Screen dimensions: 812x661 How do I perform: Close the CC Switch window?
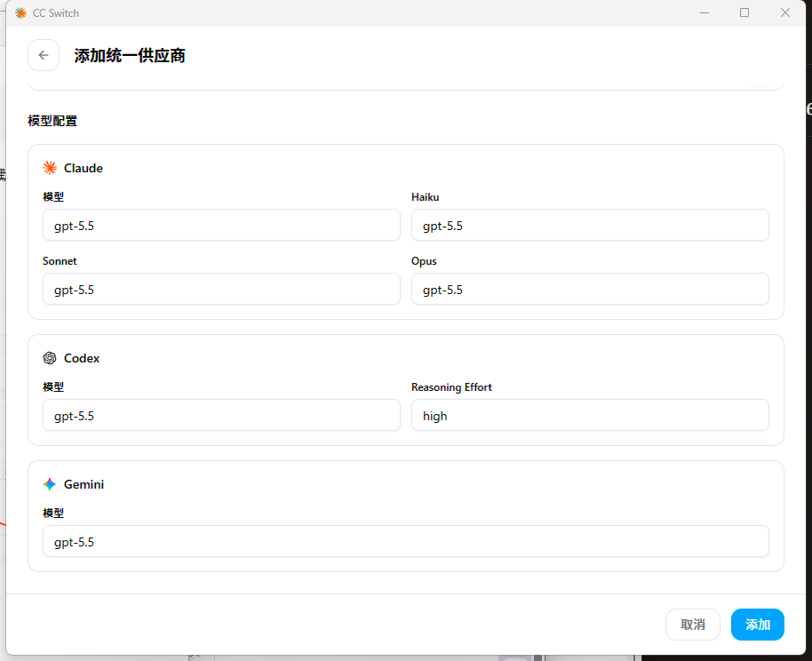coord(785,13)
